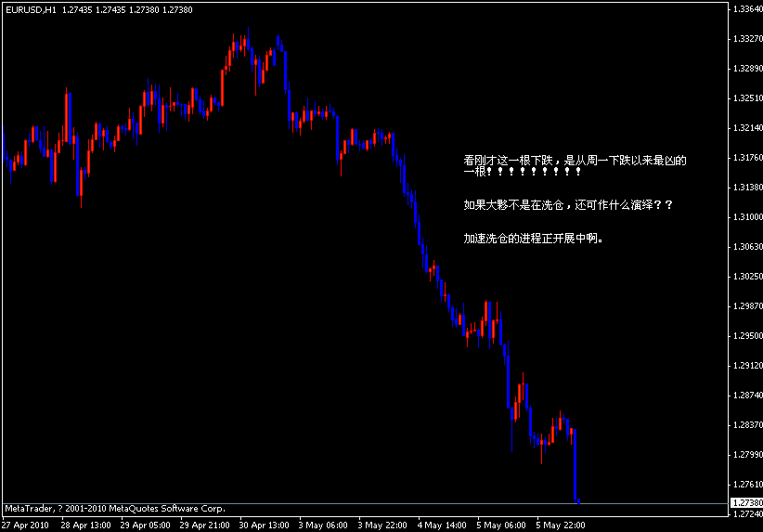The image size is (763, 532).
Task: Click the price scale label 1.31760
Action: (747, 157)
